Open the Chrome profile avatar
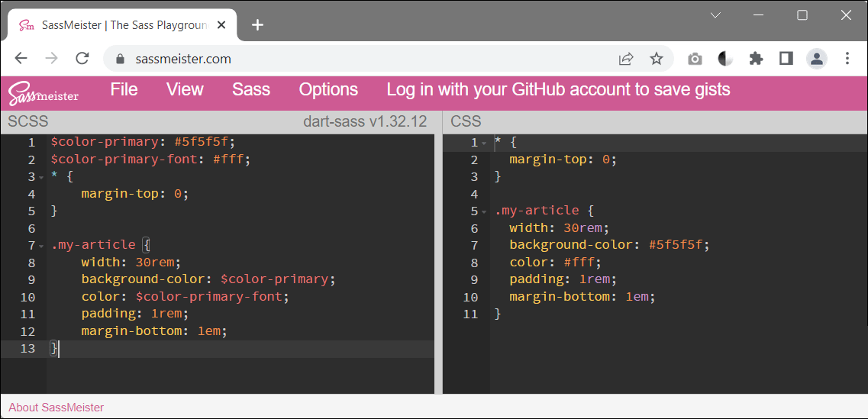 click(x=817, y=59)
